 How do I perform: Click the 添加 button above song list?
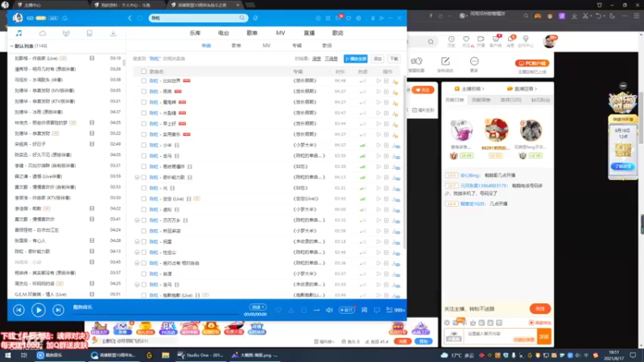click(378, 59)
